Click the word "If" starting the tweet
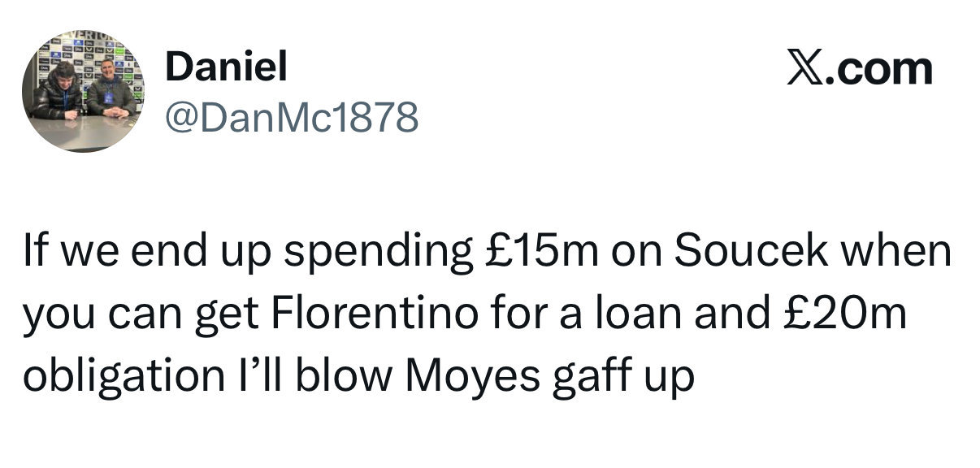The image size is (980, 468). coord(33,251)
